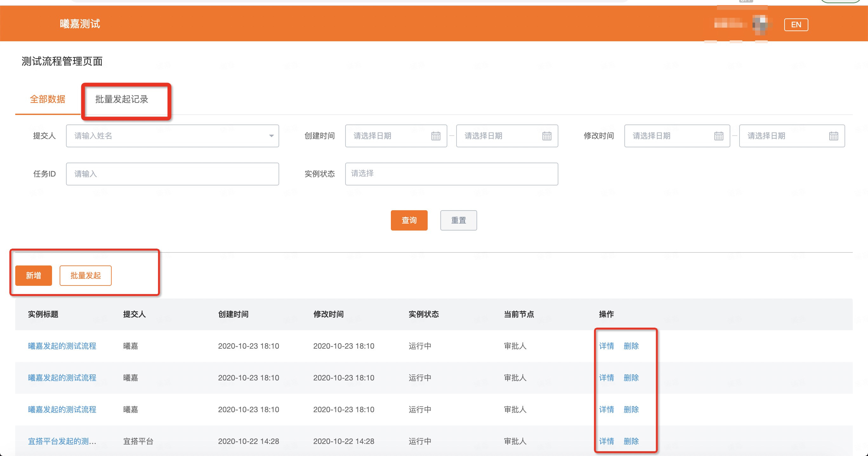Click calendar icon in second 创建时间 date field
The width and height of the screenshot is (868, 456).
click(x=547, y=136)
